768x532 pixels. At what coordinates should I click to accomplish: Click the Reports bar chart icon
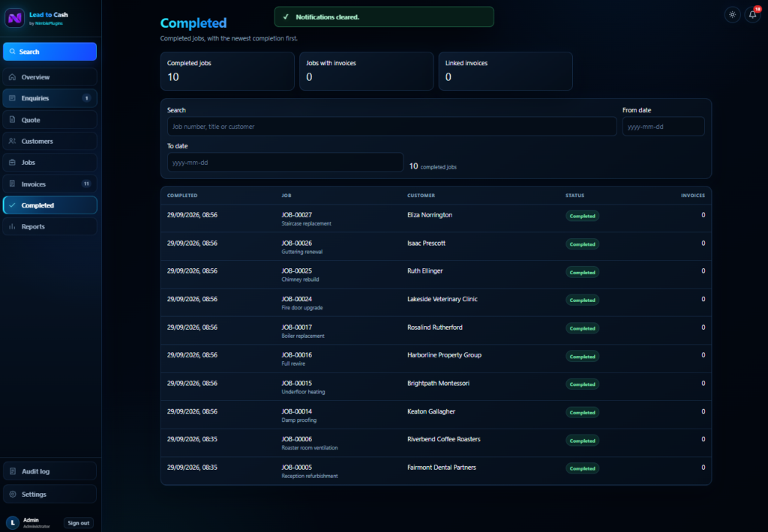pos(12,226)
